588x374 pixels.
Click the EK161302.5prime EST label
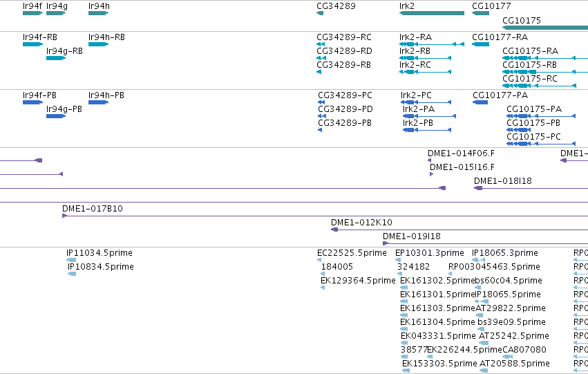point(437,281)
